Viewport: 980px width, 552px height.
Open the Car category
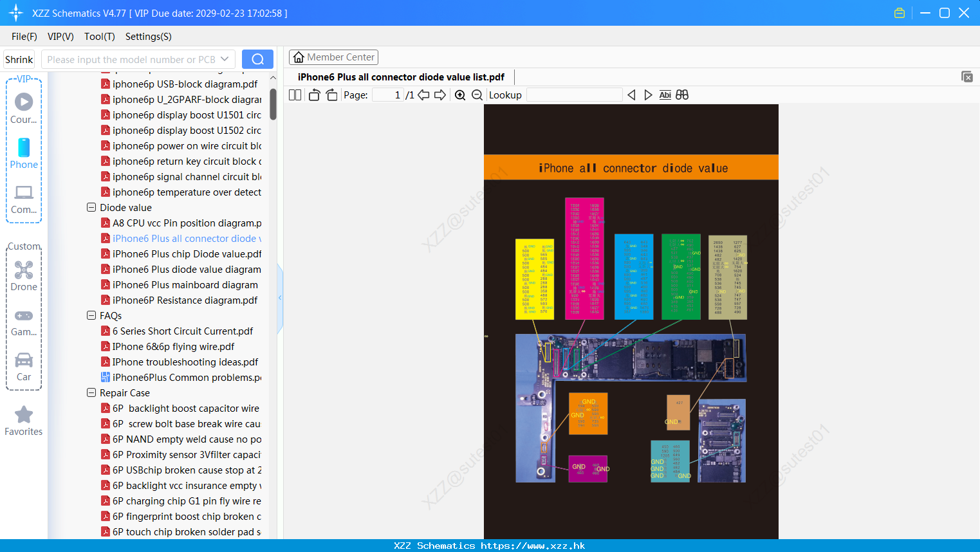point(24,367)
